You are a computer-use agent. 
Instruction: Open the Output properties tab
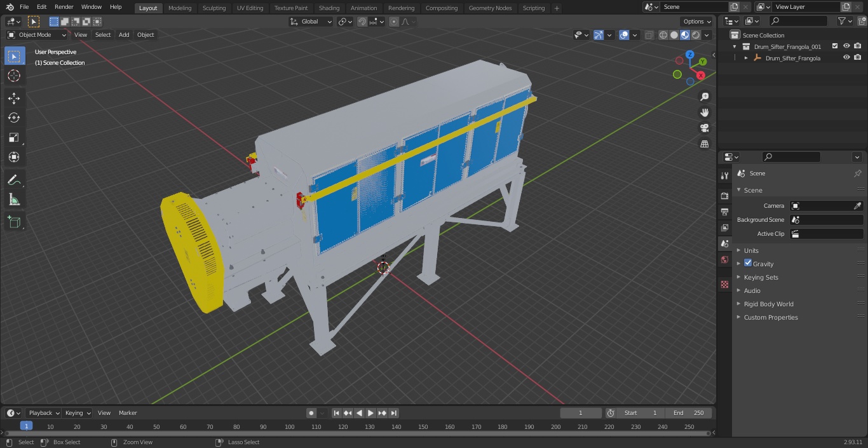point(724,212)
